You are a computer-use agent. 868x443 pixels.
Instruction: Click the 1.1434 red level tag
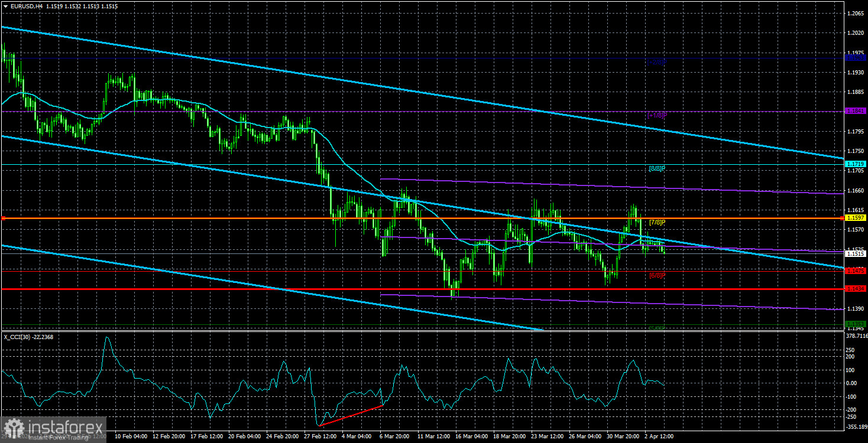click(x=856, y=289)
